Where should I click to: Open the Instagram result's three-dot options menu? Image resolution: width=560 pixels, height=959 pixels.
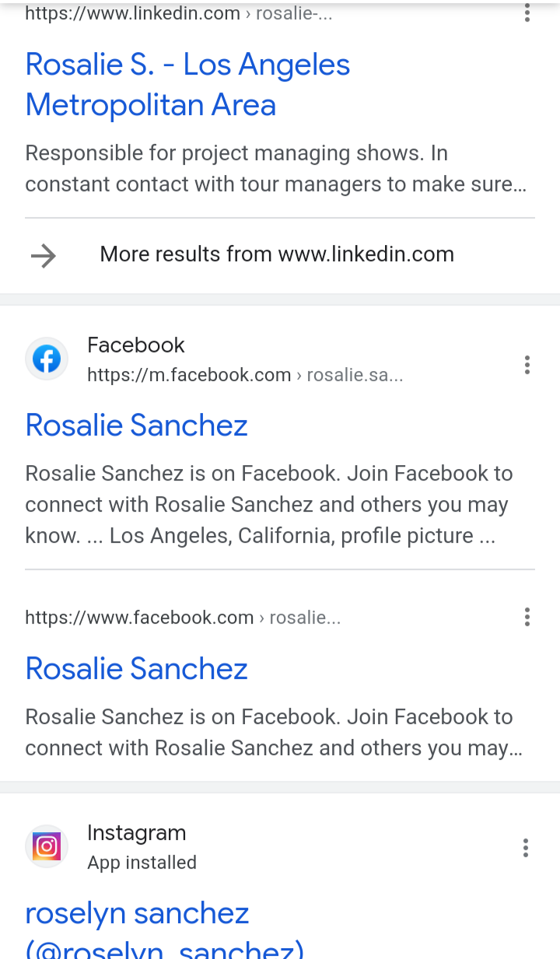pyautogui.click(x=526, y=848)
